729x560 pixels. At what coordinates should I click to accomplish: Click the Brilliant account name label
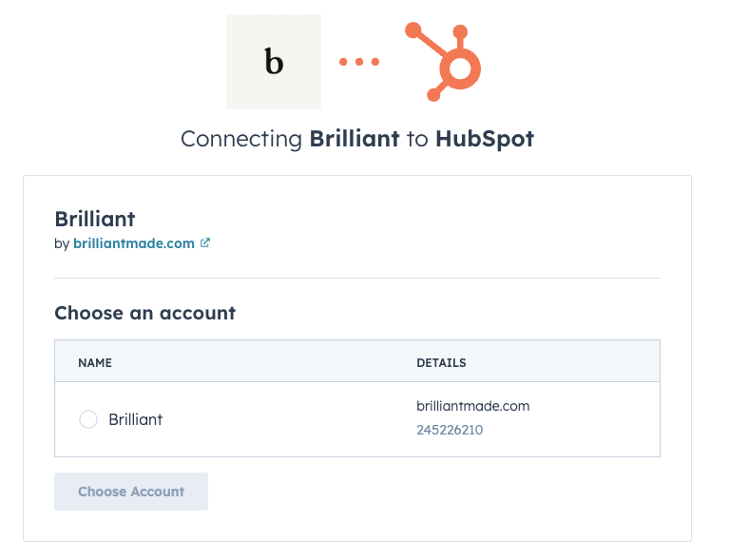coord(136,419)
